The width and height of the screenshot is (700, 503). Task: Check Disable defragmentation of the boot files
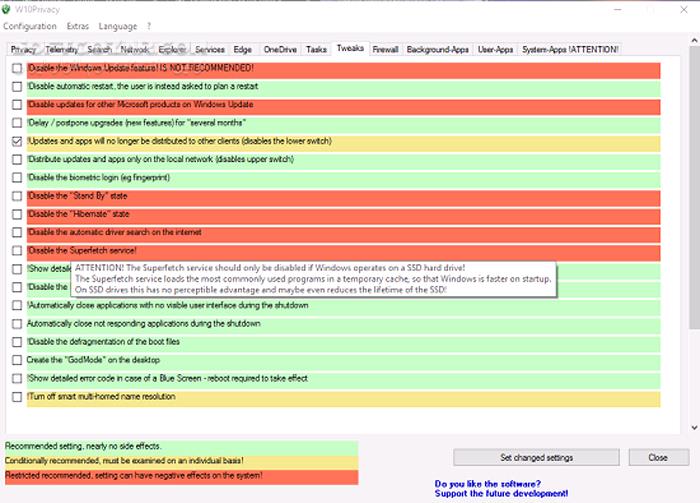17,342
